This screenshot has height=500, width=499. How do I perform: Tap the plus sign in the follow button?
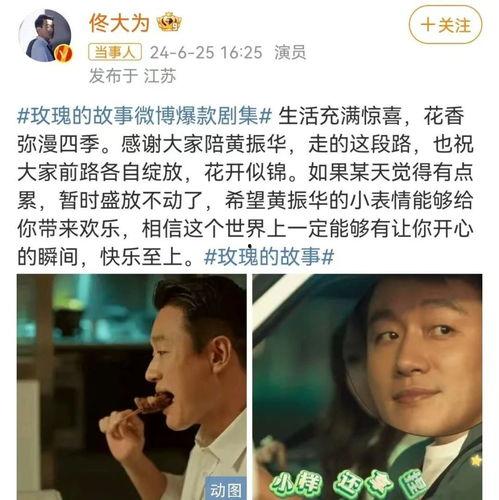coord(428,25)
